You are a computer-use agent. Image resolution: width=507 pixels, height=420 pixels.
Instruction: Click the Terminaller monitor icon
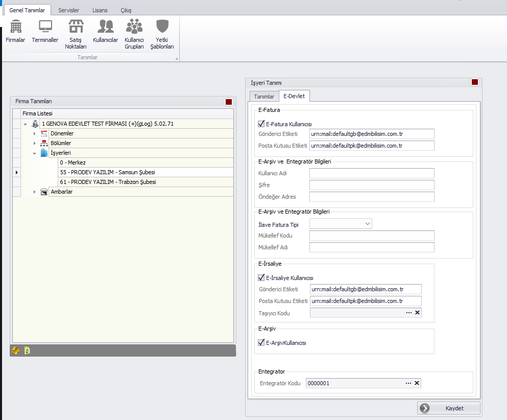45,31
